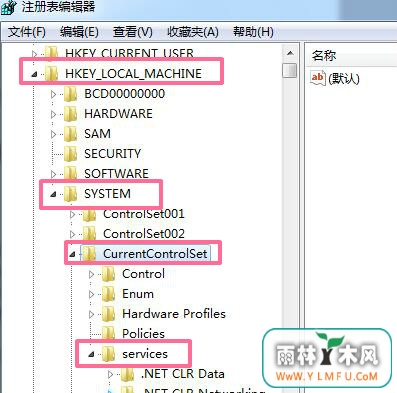Select the ControlSet001 key label
The image size is (397, 393).
144,214
